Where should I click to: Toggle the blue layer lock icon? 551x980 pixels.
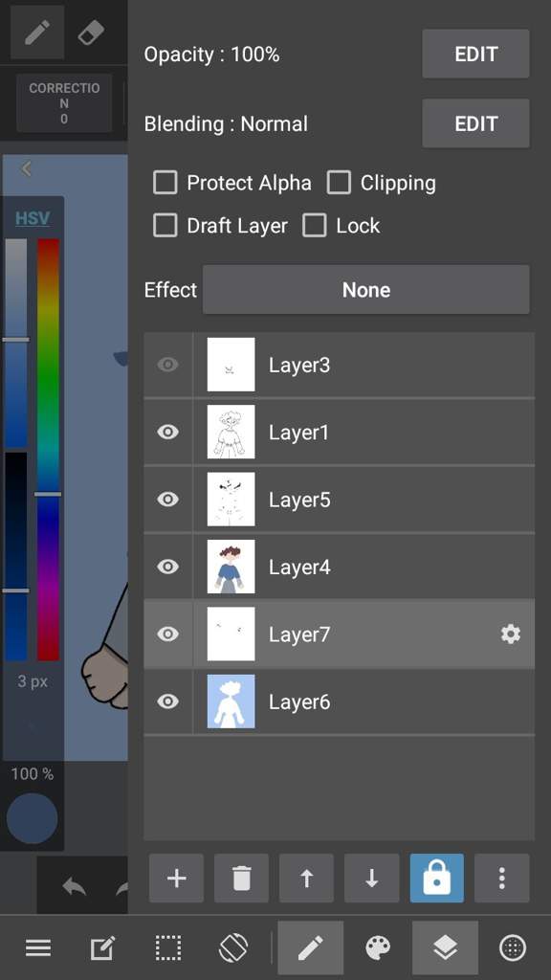[436, 879]
